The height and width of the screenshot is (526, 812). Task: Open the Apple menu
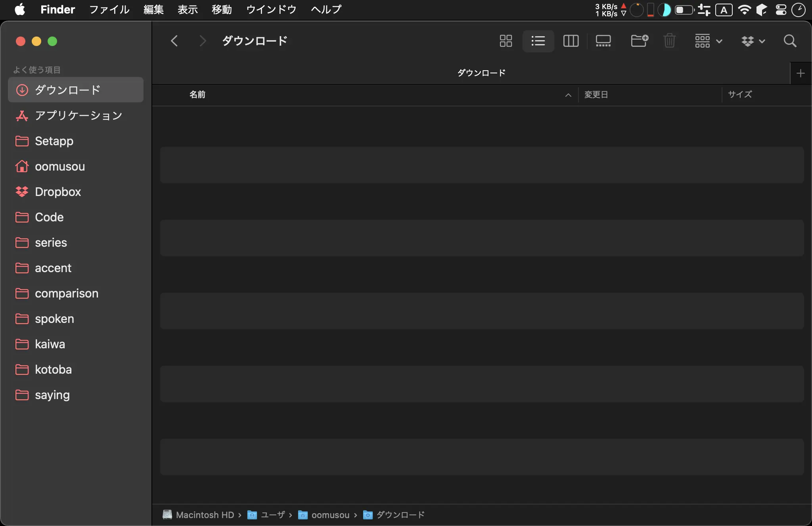(x=20, y=10)
